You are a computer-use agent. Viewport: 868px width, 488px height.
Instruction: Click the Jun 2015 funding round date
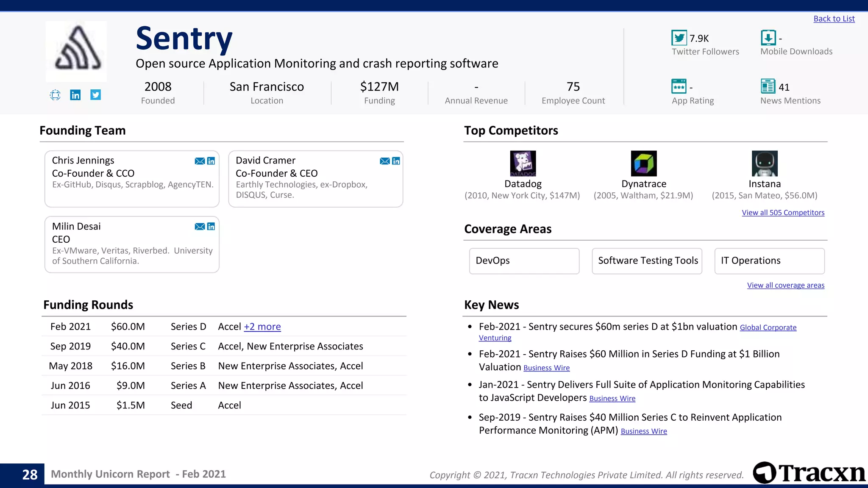click(x=70, y=405)
